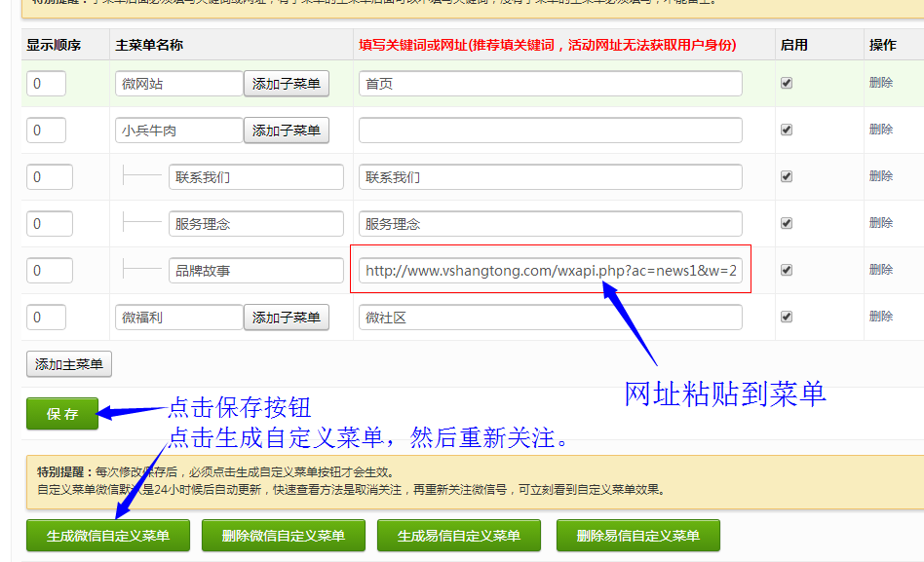Click the green 保存 save button
This screenshot has height=562, width=924.
point(62,414)
